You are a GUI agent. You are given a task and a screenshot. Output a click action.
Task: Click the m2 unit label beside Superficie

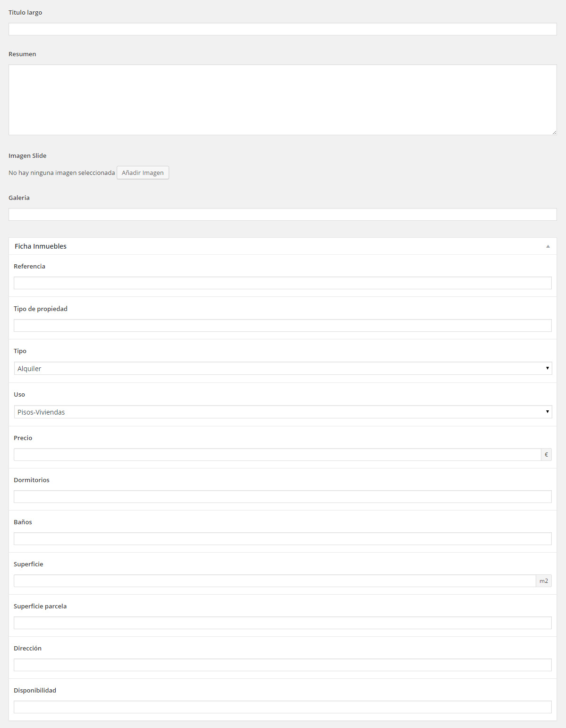tap(544, 581)
